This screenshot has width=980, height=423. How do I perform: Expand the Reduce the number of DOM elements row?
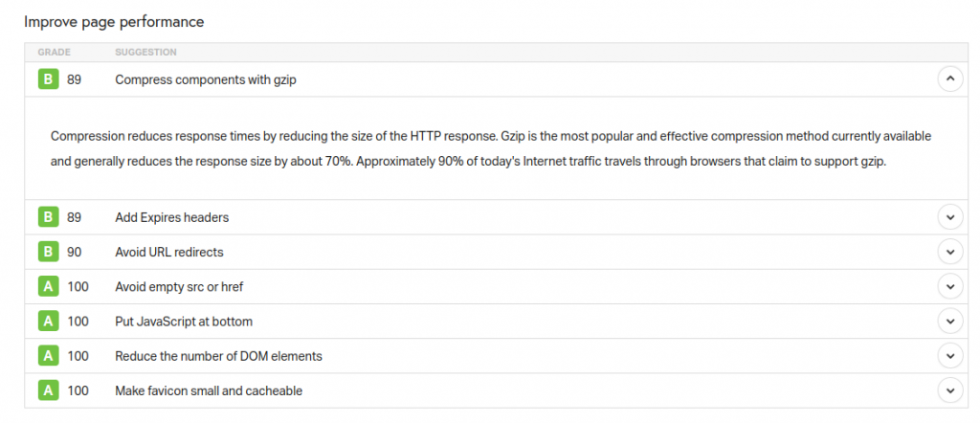point(949,356)
